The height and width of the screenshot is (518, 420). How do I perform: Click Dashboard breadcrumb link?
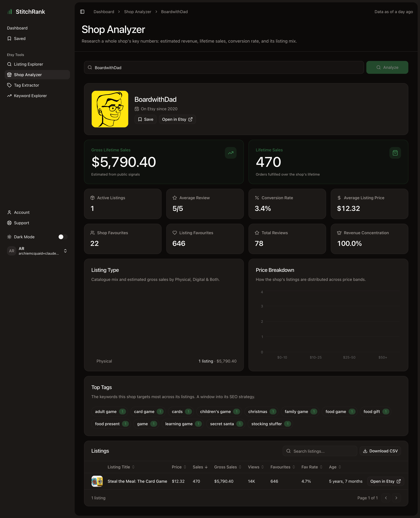click(104, 12)
